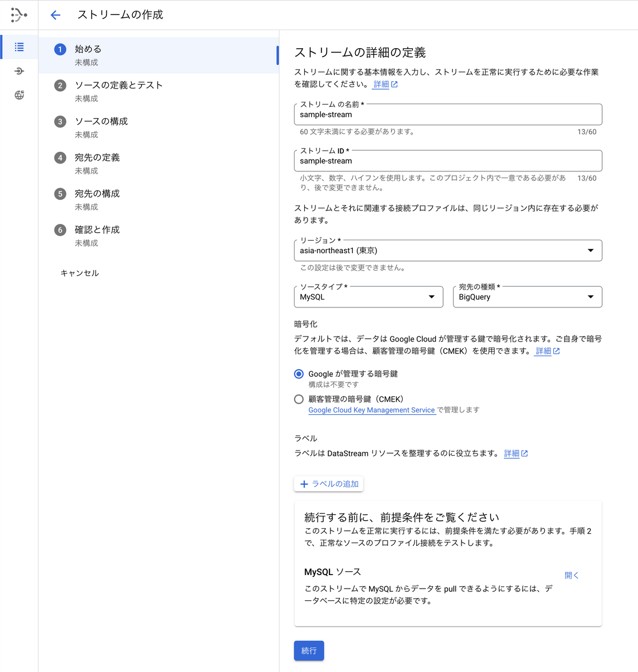
Task: Open the connection profiles sidebar icon
Action: (x=19, y=71)
